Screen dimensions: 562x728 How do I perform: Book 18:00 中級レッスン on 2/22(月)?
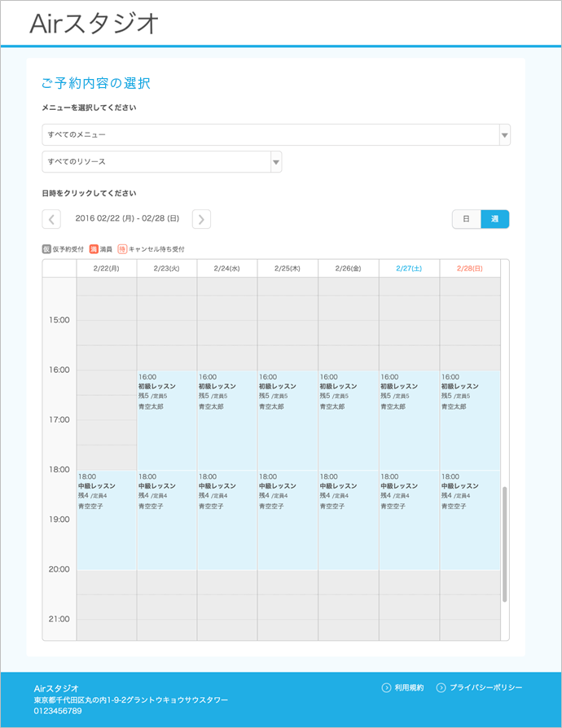pos(107,520)
